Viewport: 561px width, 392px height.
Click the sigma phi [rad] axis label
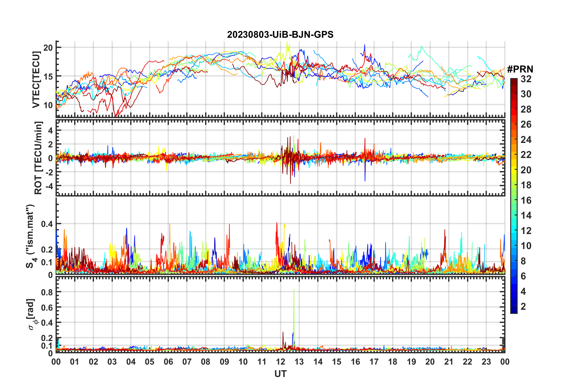31,314
